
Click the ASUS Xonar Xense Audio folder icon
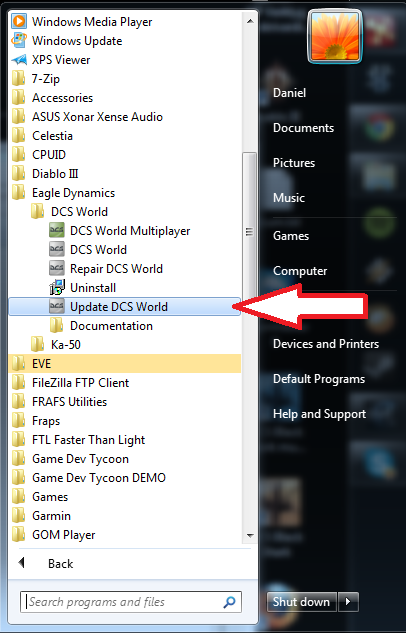(x=19, y=116)
